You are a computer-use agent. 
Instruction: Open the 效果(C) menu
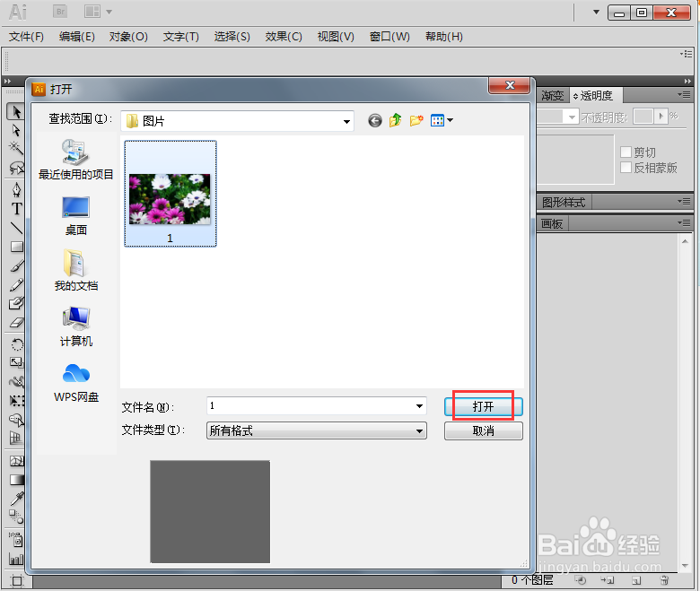[284, 37]
